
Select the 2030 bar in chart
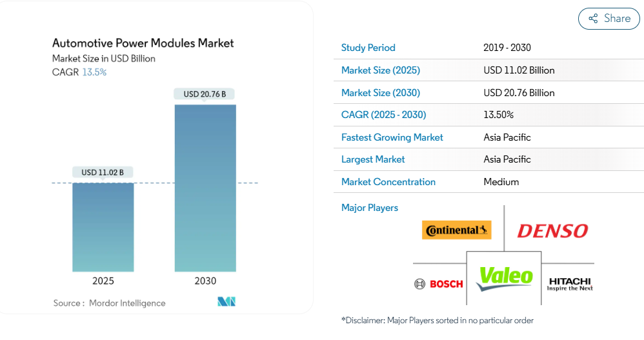(x=205, y=188)
